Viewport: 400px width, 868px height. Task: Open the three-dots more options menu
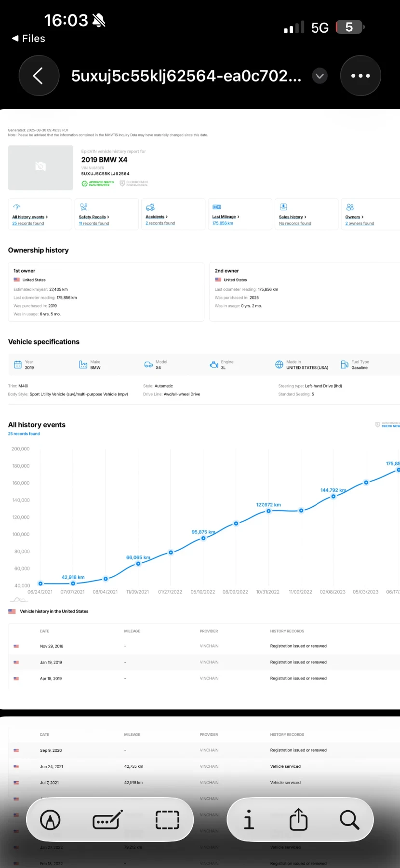(x=360, y=76)
